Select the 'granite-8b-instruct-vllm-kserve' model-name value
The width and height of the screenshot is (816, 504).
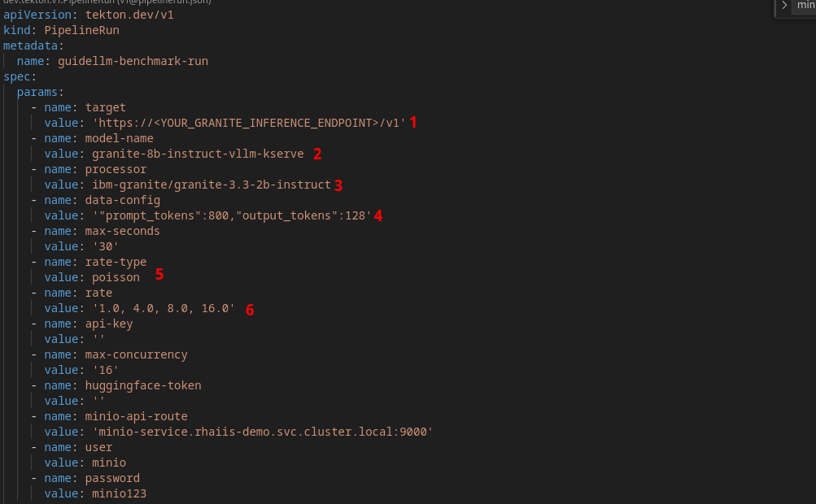click(198, 154)
